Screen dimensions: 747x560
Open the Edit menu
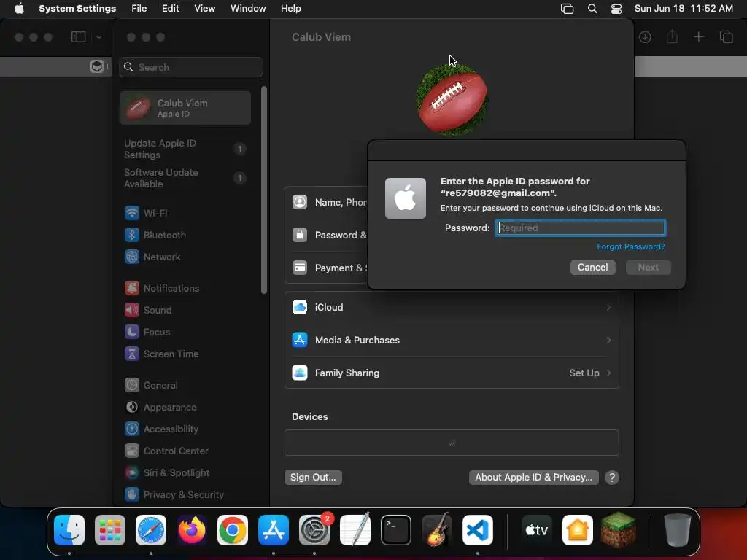coord(170,9)
